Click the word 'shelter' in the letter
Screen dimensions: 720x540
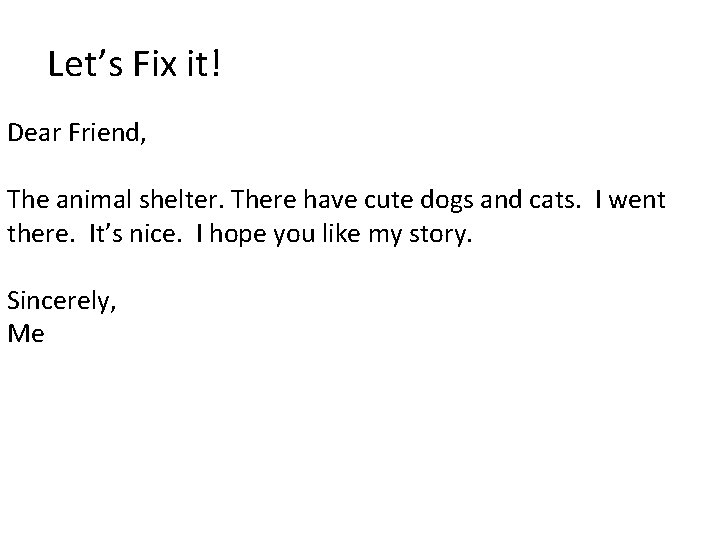pos(178,199)
